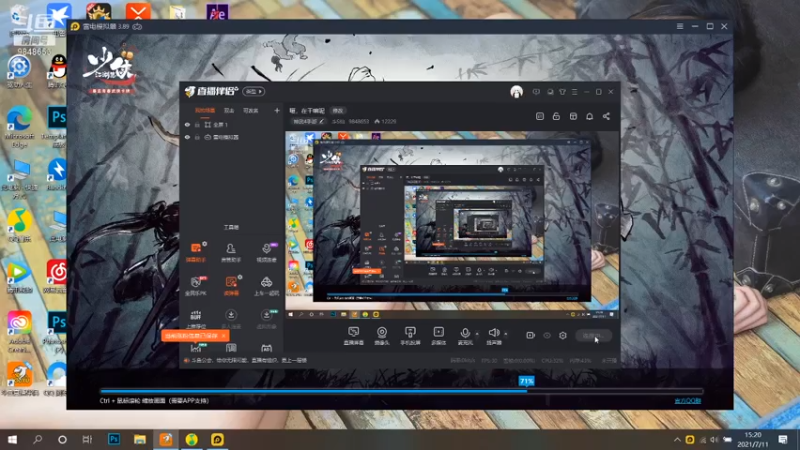Add a screen capture source
Image resolution: width=800 pixels, height=450 pixels.
coord(354,336)
